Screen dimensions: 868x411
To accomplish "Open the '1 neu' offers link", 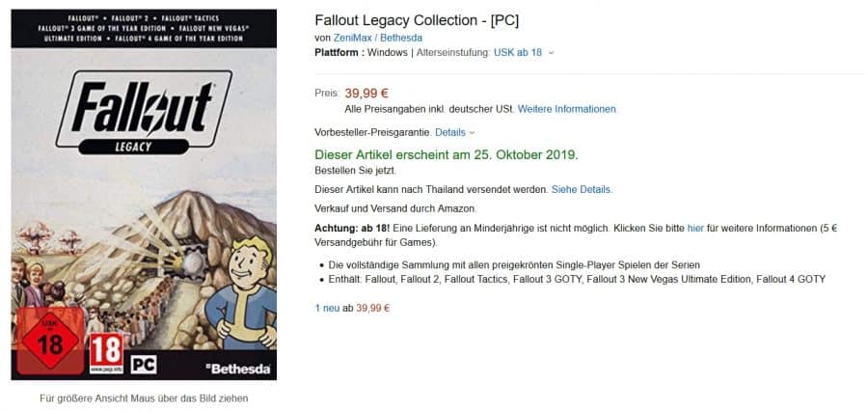I will [329, 308].
